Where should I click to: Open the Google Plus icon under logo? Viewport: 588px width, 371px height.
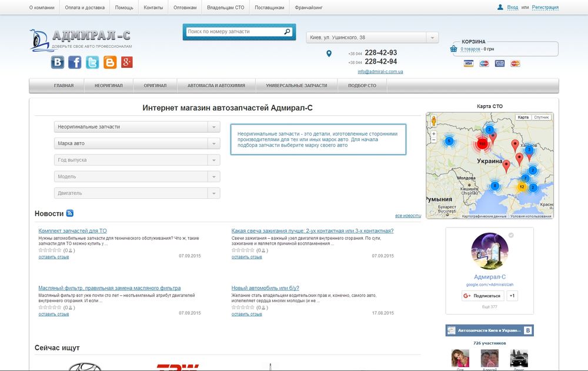(127, 62)
